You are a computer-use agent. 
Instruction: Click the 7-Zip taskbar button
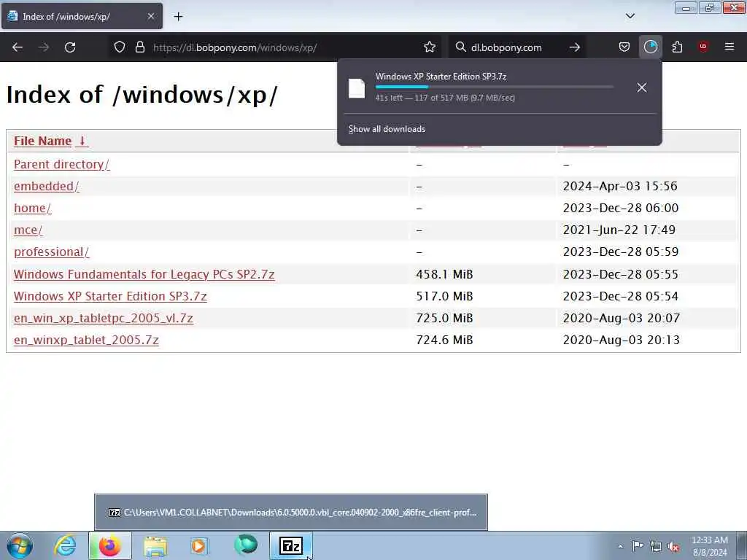[x=291, y=545]
